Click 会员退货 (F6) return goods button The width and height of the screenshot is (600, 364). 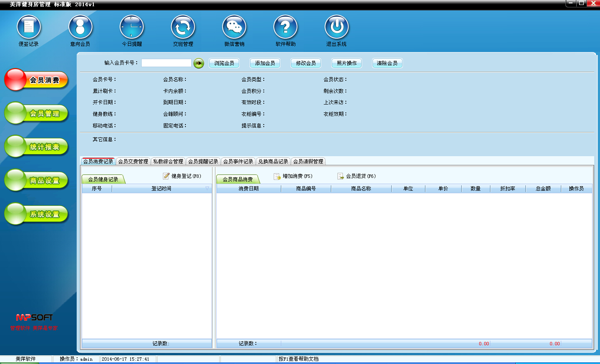[357, 176]
